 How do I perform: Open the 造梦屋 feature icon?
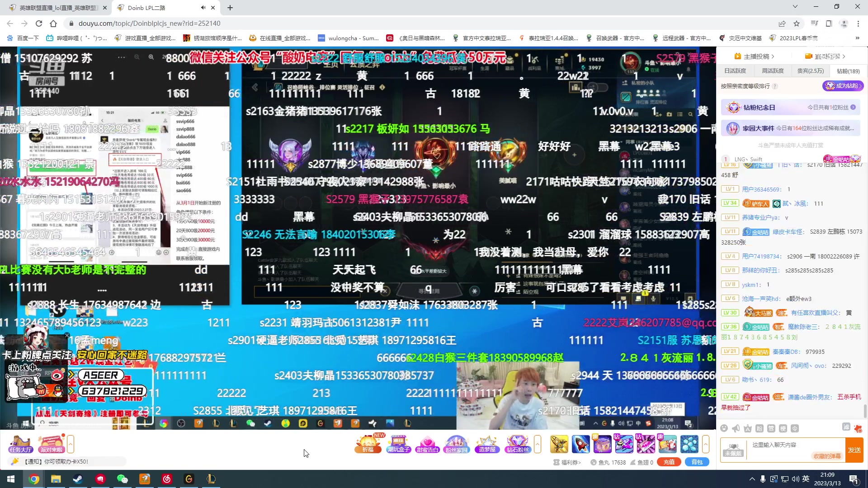pyautogui.click(x=488, y=444)
